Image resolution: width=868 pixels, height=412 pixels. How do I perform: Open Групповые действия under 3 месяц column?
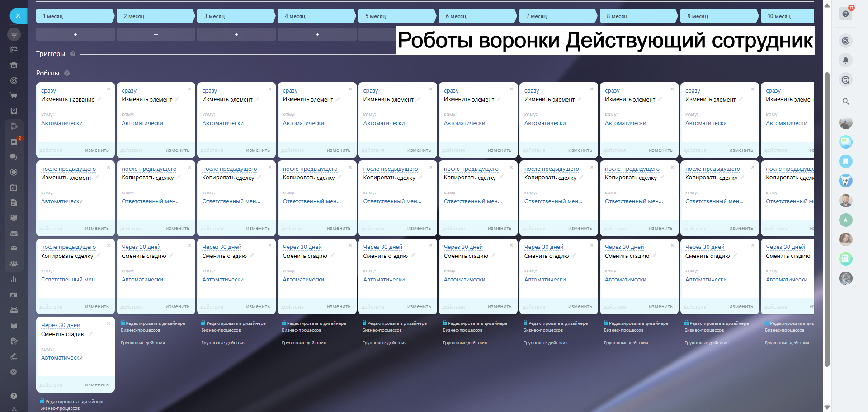coord(223,343)
